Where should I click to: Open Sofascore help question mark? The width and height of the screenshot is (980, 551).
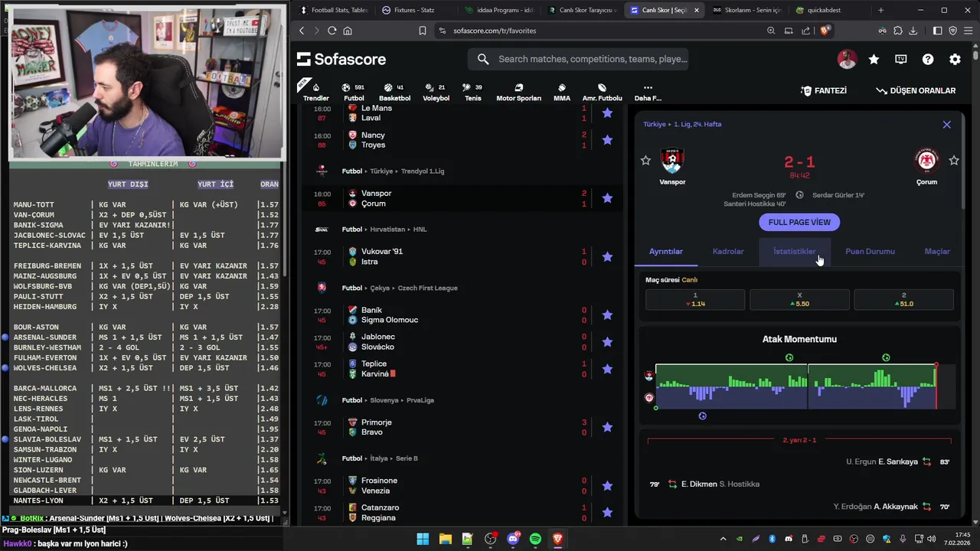point(928,59)
